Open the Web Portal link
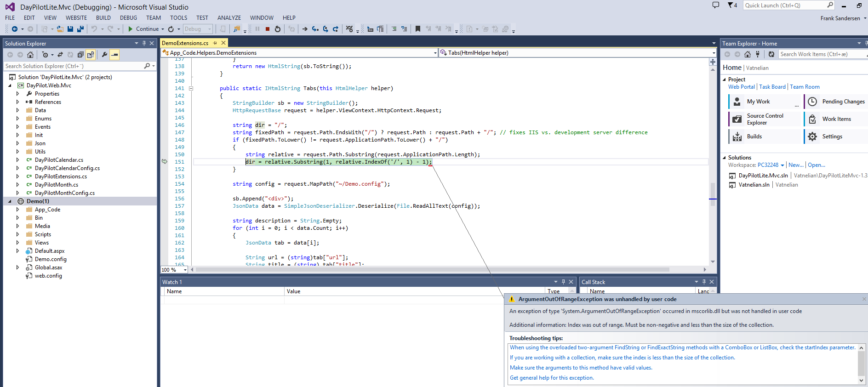 click(x=741, y=87)
